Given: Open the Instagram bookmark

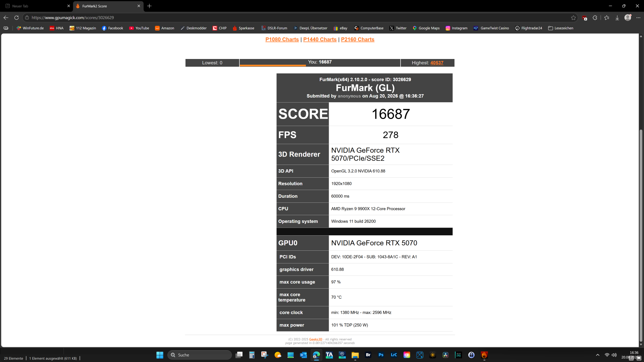Looking at the screenshot, I should pyautogui.click(x=456, y=28).
